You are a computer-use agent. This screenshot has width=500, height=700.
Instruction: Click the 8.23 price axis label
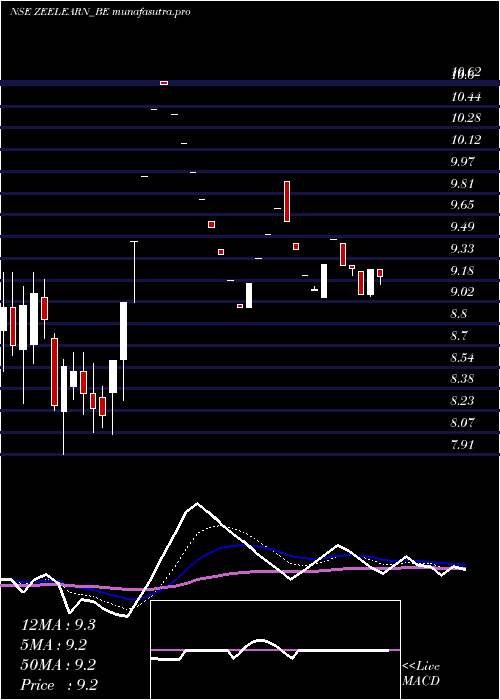[462, 401]
